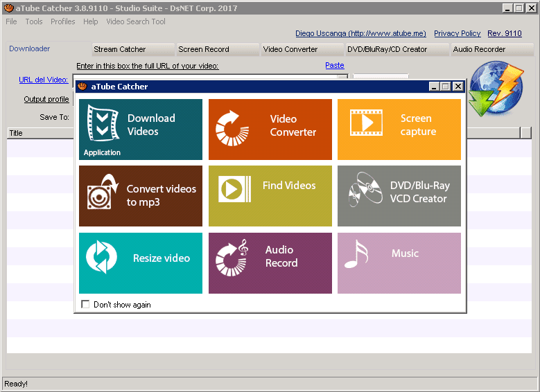Open the Diego Uscanga website link
Viewport: 540px width, 392px height.
pos(360,33)
